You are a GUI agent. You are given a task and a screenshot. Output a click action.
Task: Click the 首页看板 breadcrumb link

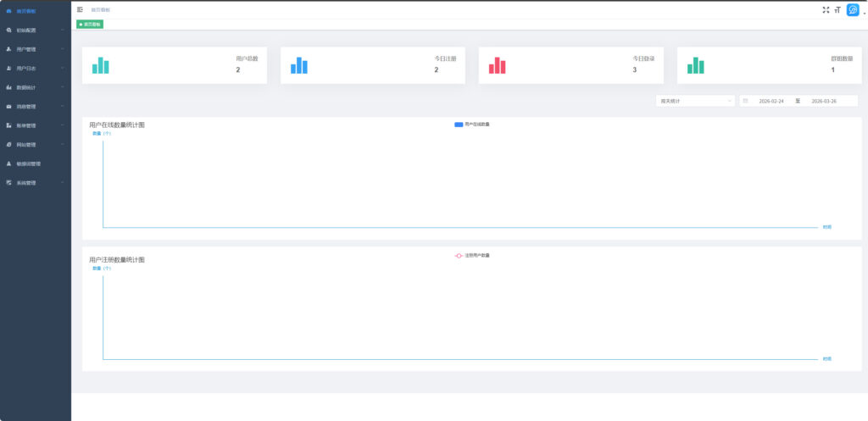click(101, 9)
